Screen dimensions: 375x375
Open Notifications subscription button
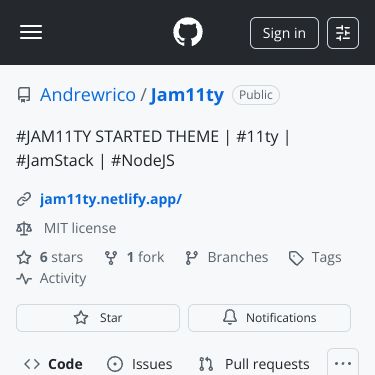click(x=269, y=318)
